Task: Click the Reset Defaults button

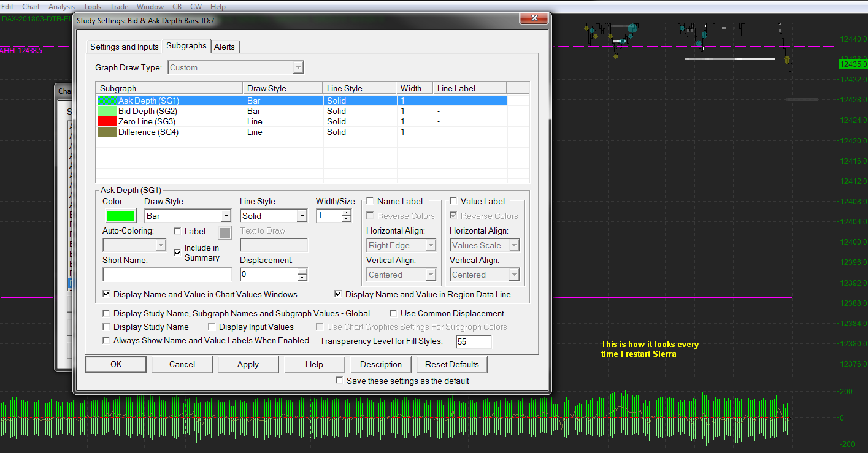Action: pos(452,364)
